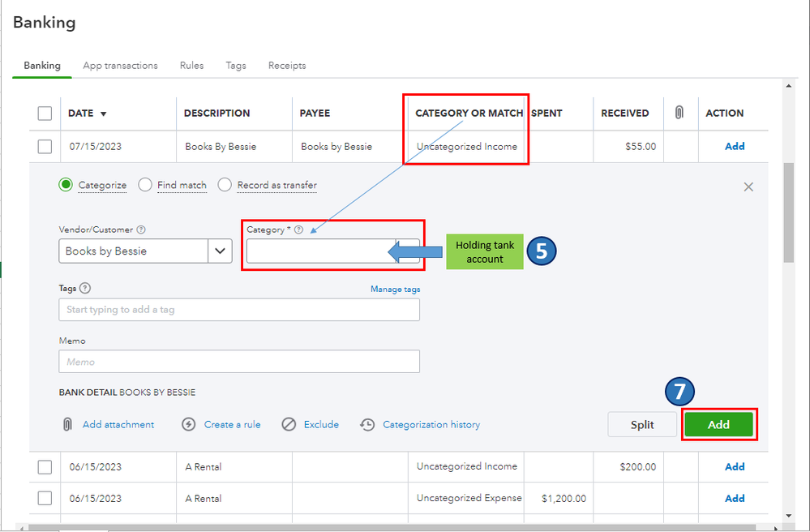
Task: Click the Add attachment link text
Action: (x=118, y=425)
